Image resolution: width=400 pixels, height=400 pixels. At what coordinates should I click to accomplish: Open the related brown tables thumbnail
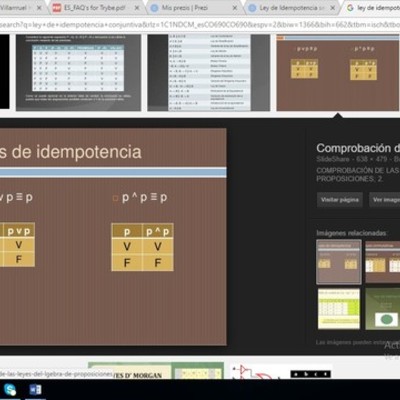pos(382,262)
